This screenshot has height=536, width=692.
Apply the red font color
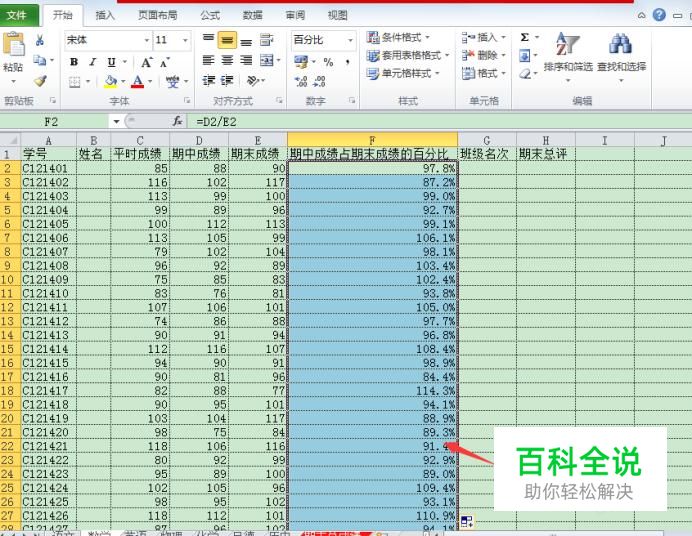(x=138, y=82)
